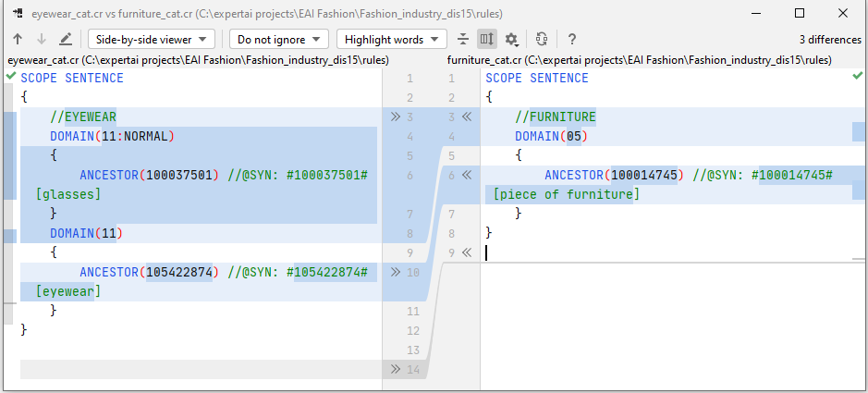Image resolution: width=868 pixels, height=393 pixels.
Task: Apply right change at line 3 leftwards
Action: [467, 117]
